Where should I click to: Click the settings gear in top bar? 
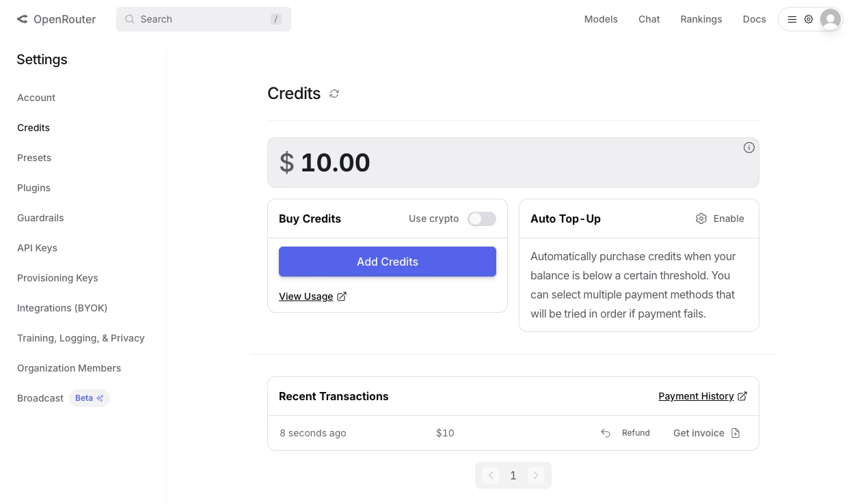(x=809, y=19)
